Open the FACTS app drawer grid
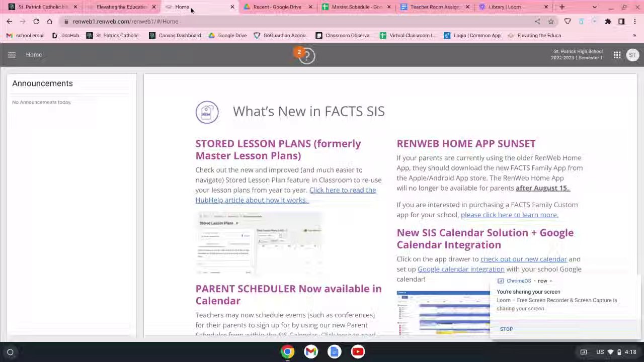The height and width of the screenshot is (362, 644). 617,55
